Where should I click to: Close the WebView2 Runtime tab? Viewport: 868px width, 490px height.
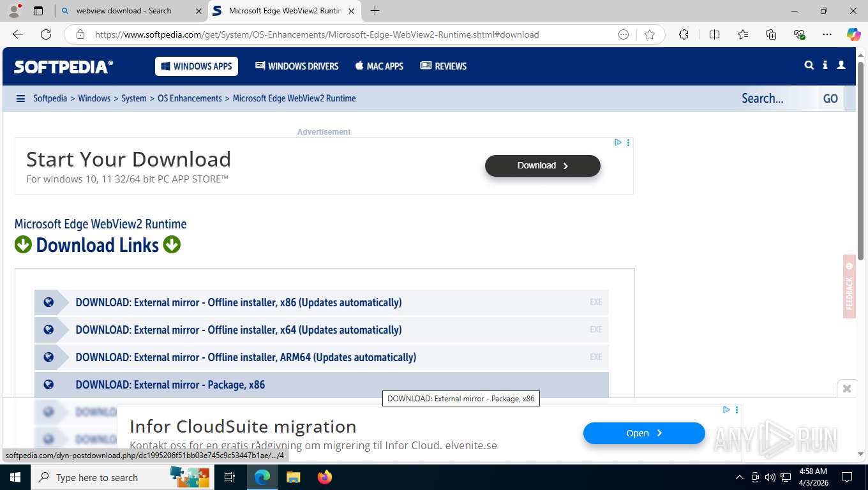click(x=352, y=11)
